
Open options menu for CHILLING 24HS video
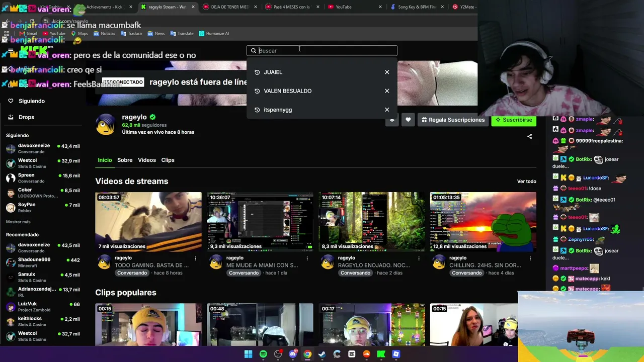tap(530, 258)
